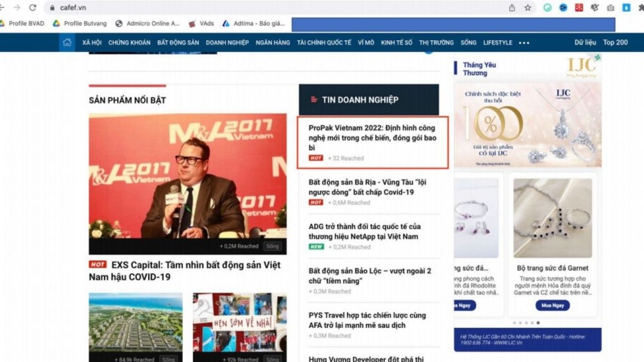View site info via the padlock icon
Image resolution: width=644 pixels, height=362 pixels.
point(52,8)
